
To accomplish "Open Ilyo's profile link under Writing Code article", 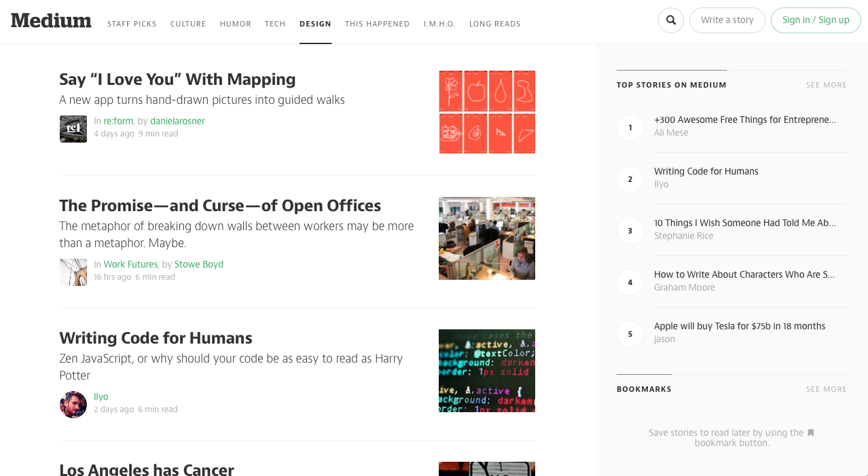I will coord(101,397).
